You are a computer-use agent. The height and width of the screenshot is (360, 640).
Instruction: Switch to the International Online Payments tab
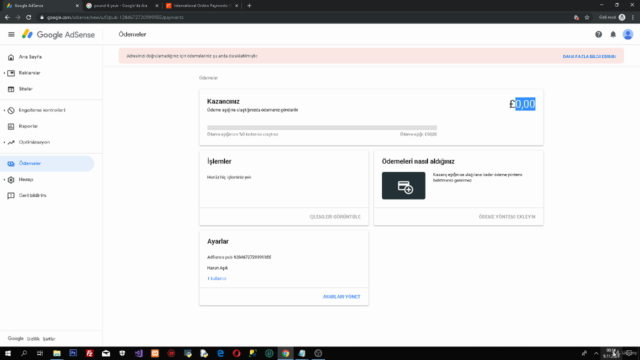(x=202, y=6)
